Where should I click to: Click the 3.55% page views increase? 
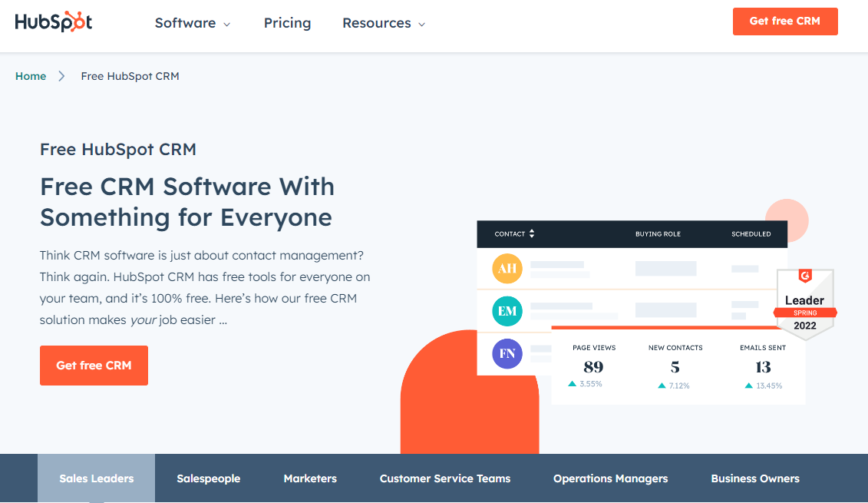click(x=585, y=384)
